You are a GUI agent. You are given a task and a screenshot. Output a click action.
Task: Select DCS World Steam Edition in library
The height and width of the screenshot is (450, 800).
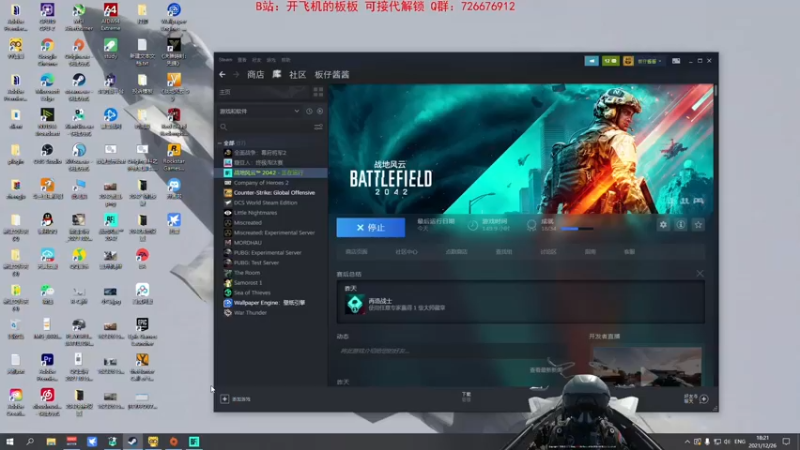point(265,203)
